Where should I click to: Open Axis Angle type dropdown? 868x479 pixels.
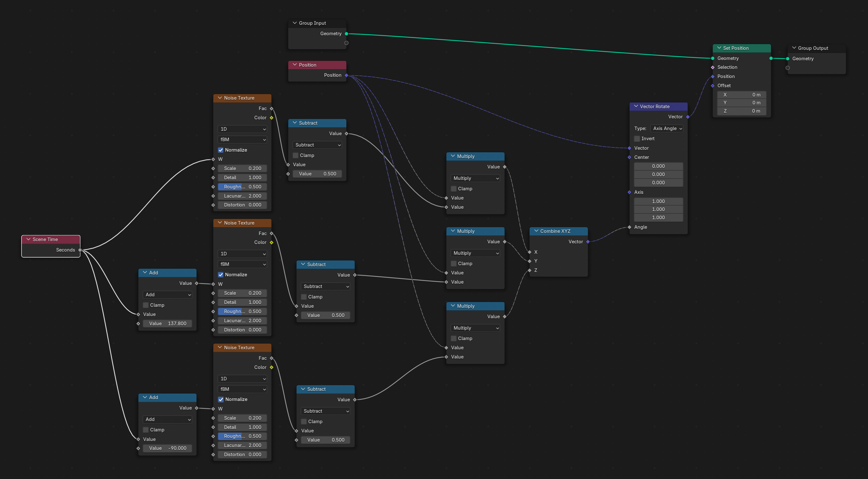point(666,128)
